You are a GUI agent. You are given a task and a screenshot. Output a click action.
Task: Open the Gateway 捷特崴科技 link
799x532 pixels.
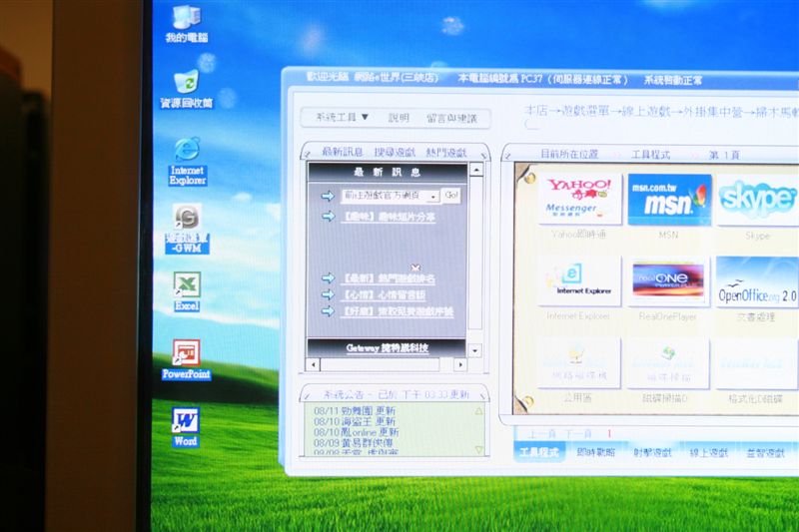coord(387,348)
